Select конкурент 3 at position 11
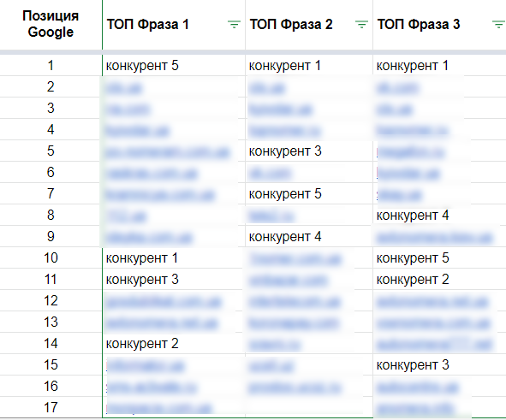 click(142, 280)
